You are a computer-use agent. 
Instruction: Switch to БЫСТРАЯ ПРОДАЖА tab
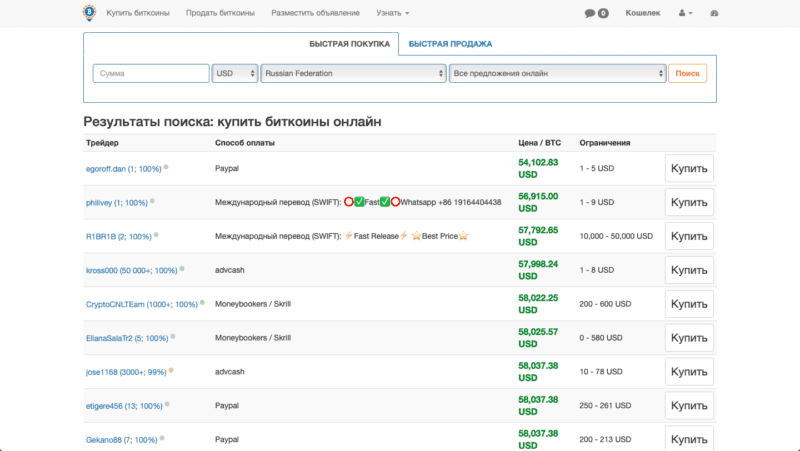(451, 44)
